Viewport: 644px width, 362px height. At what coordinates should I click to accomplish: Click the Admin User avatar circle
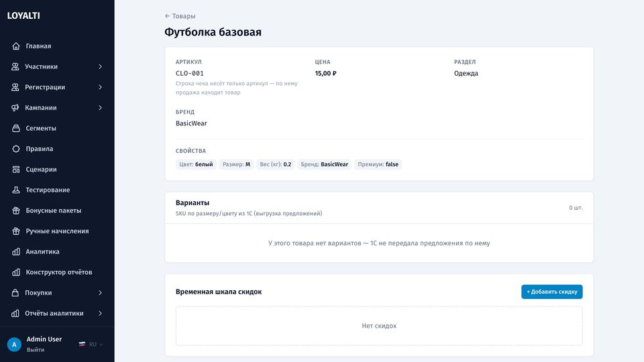tap(14, 345)
